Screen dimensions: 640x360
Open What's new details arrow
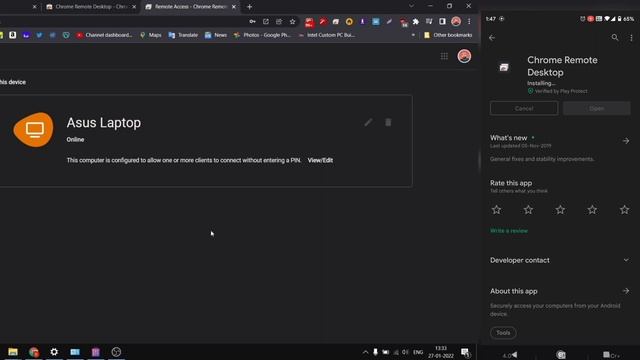[626, 141]
